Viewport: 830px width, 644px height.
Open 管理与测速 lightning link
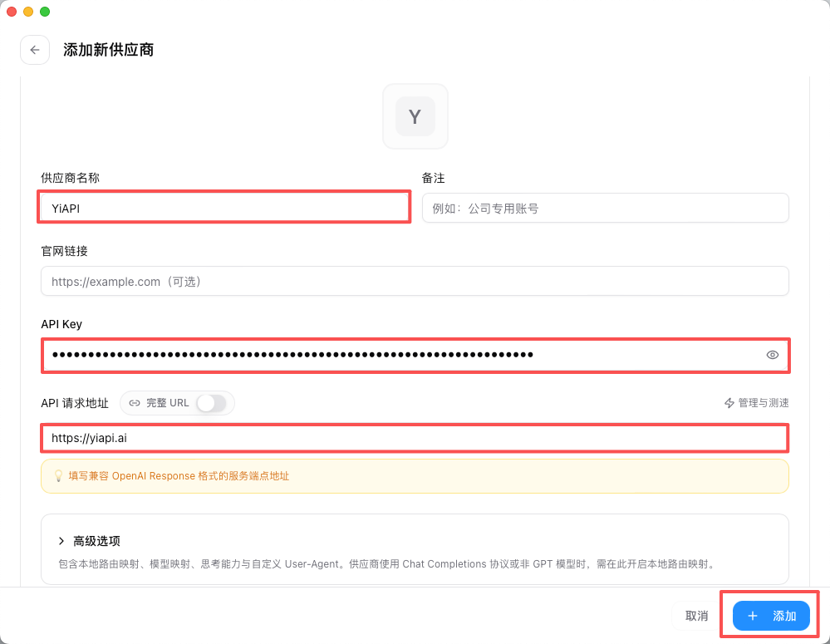click(756, 403)
